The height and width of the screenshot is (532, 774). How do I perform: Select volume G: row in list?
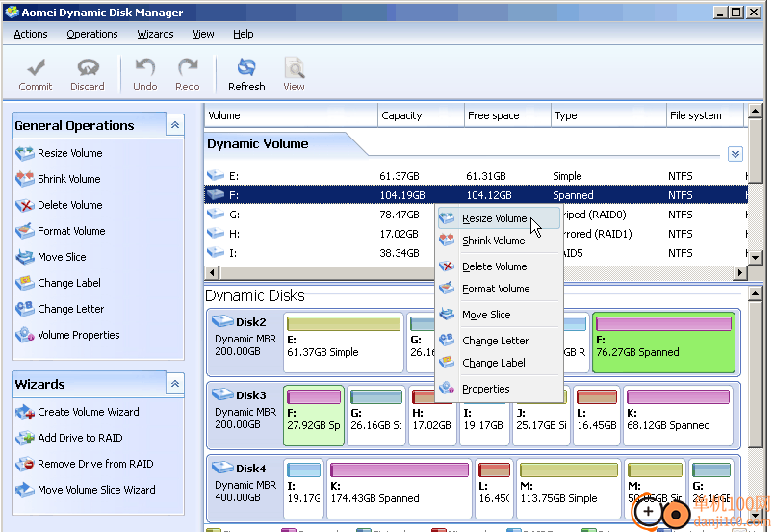click(x=476, y=215)
